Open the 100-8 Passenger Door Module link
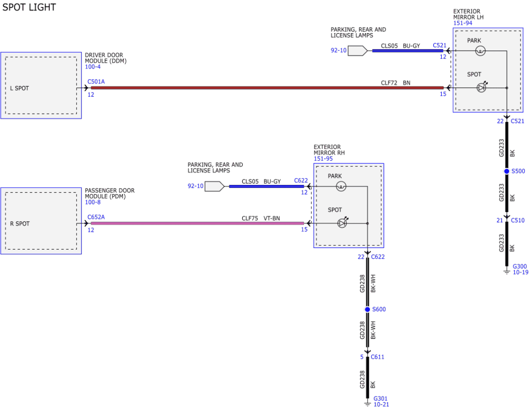532x411 pixels. coord(93,203)
